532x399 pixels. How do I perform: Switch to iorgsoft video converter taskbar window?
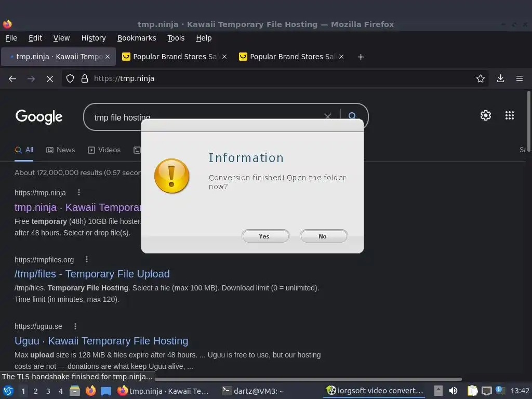point(375,391)
